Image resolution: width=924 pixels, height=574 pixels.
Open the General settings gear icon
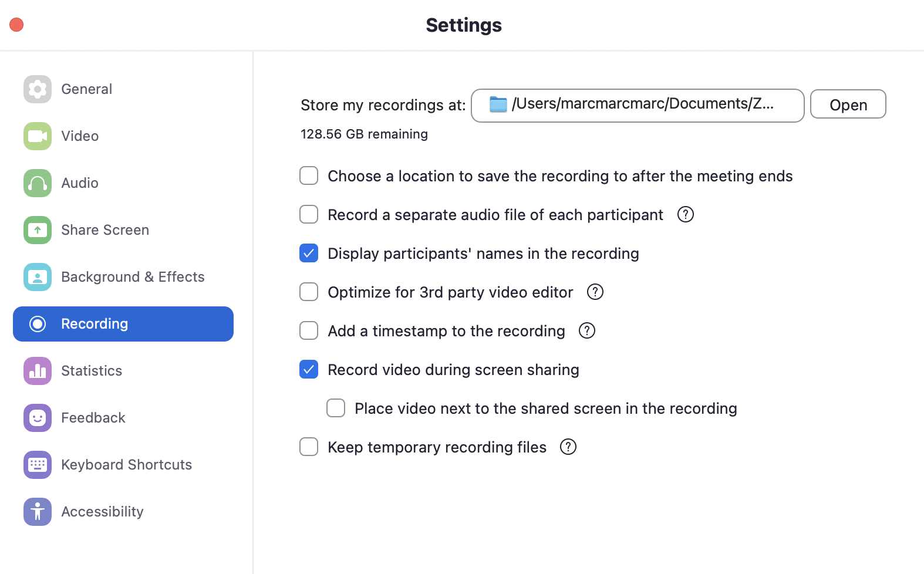click(38, 89)
